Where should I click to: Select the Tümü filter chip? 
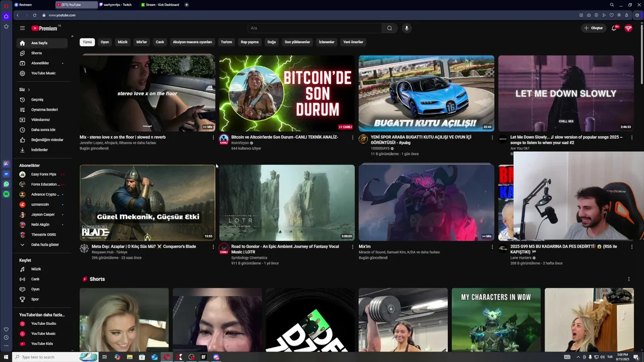coord(87,42)
